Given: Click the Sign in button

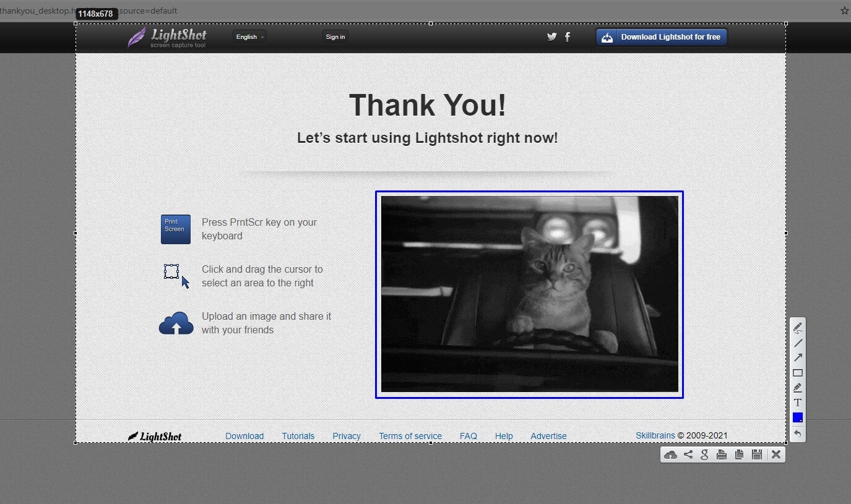Looking at the screenshot, I should [335, 36].
